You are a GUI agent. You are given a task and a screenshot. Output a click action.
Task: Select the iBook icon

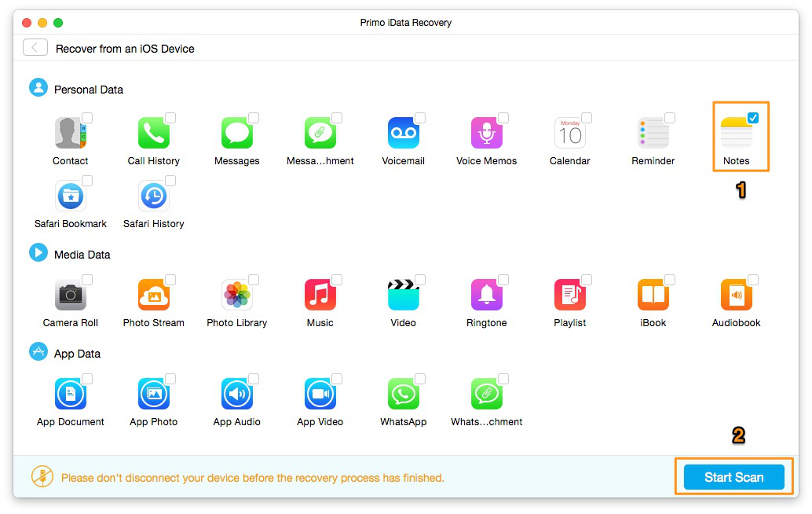(653, 295)
